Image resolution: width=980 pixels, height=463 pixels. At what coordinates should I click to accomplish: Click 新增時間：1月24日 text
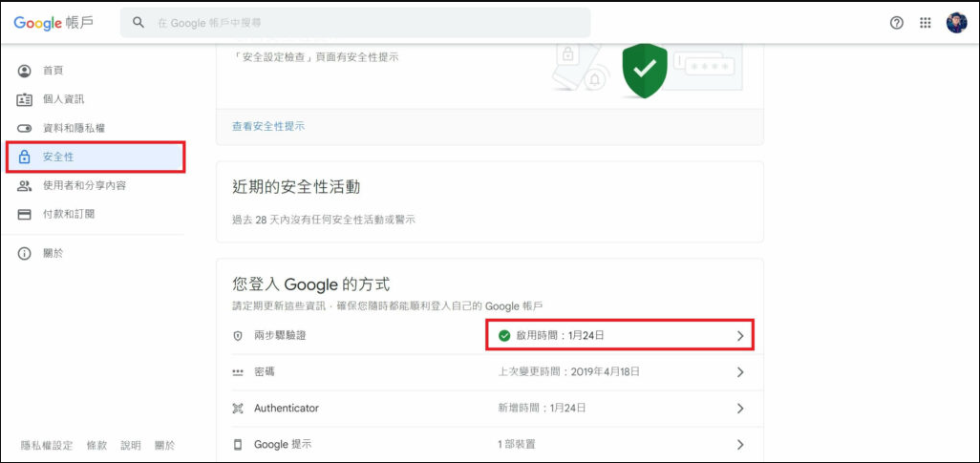pyautogui.click(x=543, y=409)
